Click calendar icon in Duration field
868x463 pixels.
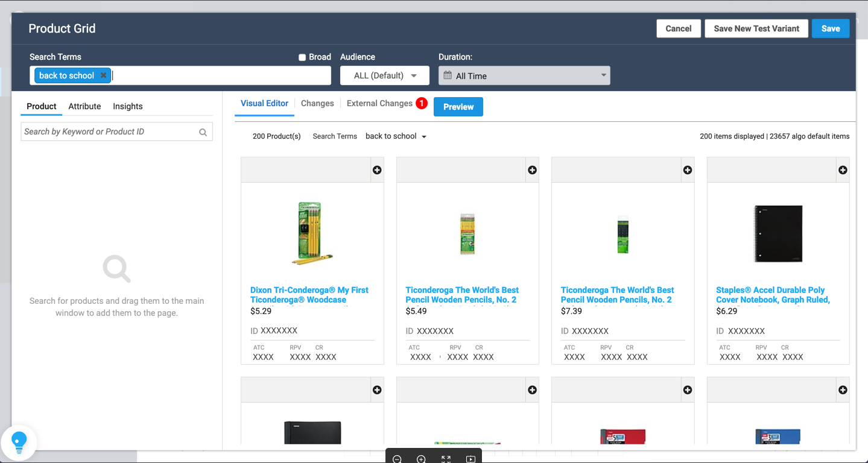click(x=448, y=75)
